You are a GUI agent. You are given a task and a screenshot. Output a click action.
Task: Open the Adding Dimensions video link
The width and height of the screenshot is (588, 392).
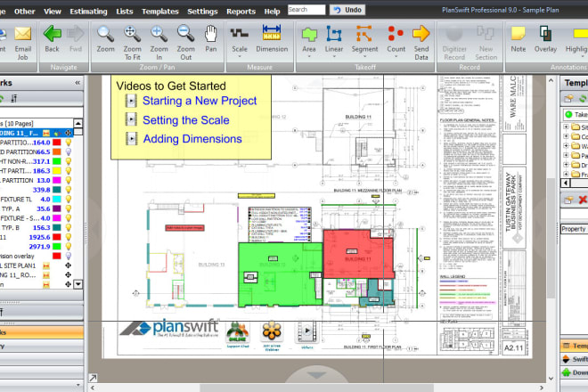pos(192,139)
